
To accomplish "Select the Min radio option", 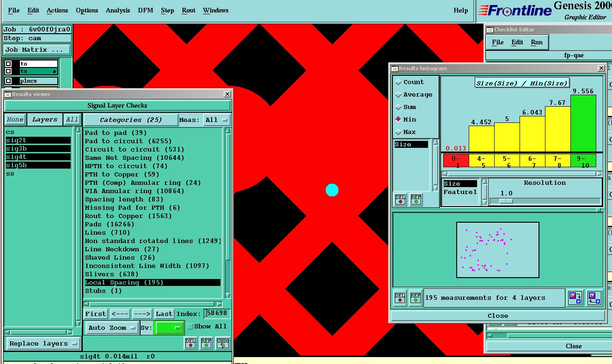I will coord(398,119).
